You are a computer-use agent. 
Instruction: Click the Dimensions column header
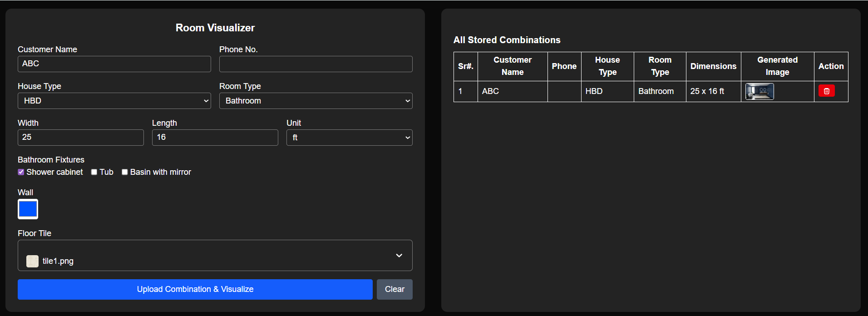pos(713,66)
